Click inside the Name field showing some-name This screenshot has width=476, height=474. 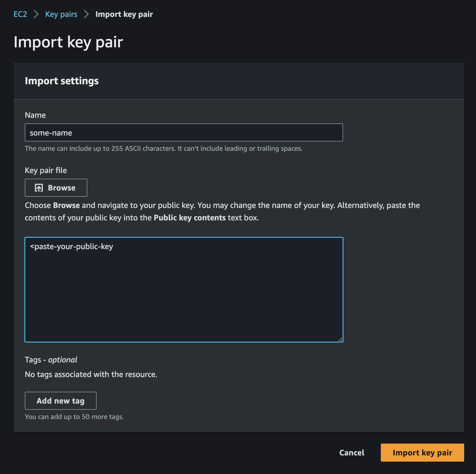click(183, 132)
